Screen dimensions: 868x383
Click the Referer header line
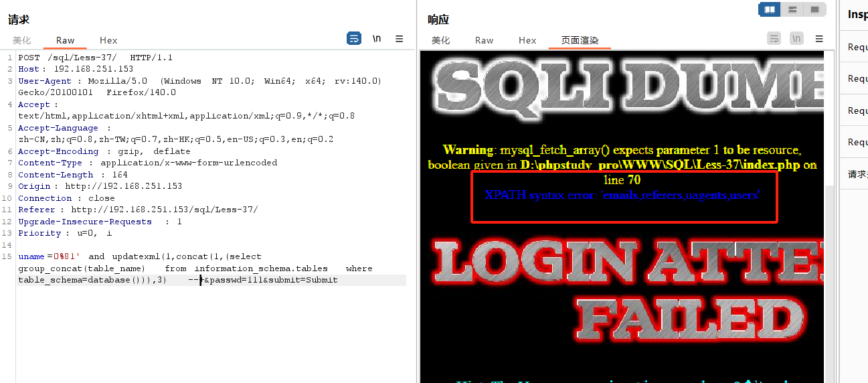[138, 210]
